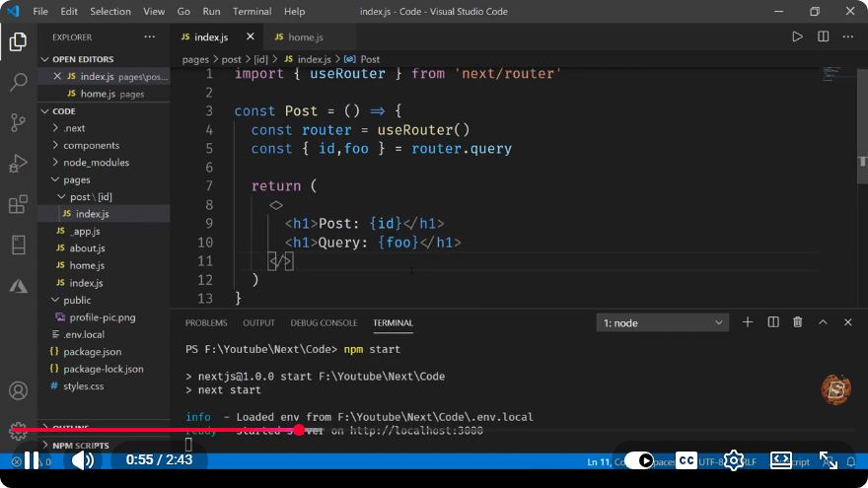The image size is (868, 488).
Task: Open the Azure icon in activity bar
Action: tap(19, 286)
